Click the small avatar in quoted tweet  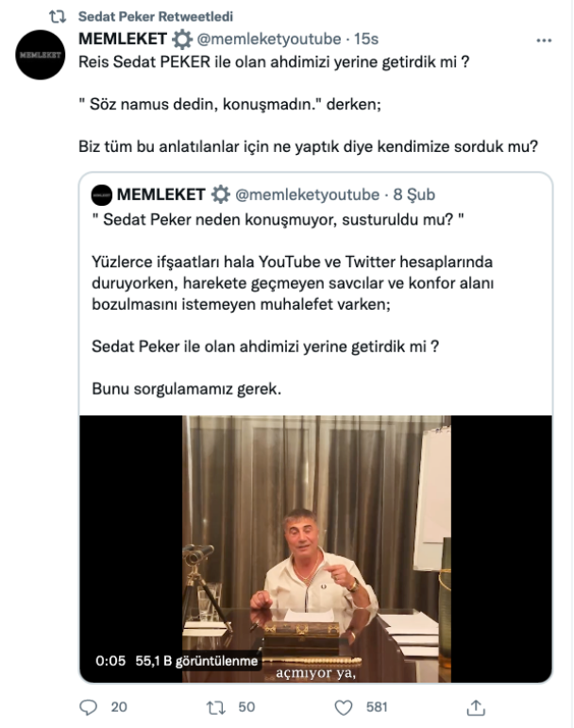tap(102, 195)
